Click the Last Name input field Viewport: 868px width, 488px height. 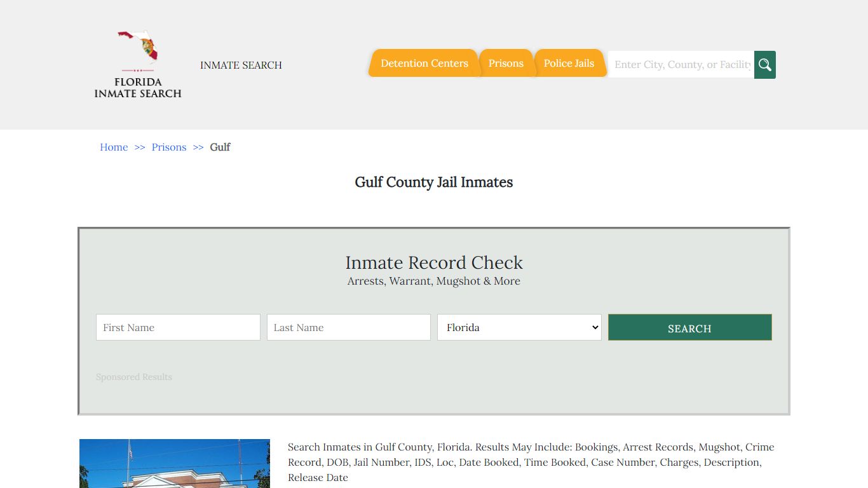pos(349,327)
